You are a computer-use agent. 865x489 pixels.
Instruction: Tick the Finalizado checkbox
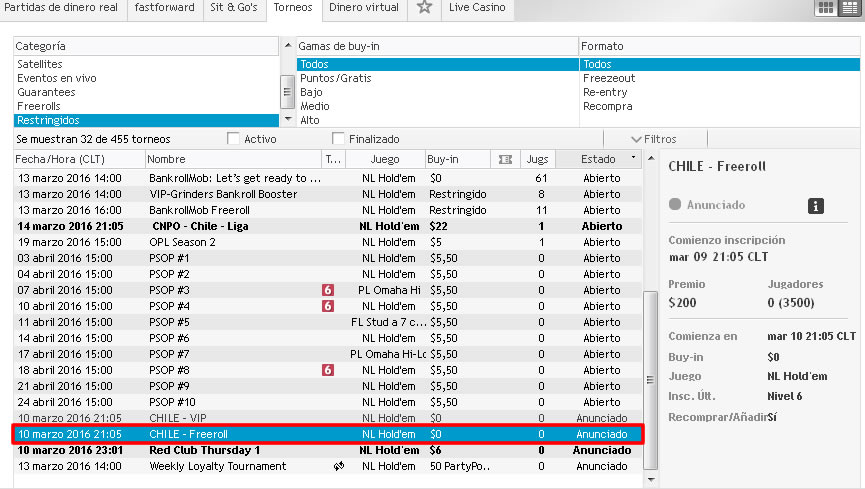[x=338, y=139]
